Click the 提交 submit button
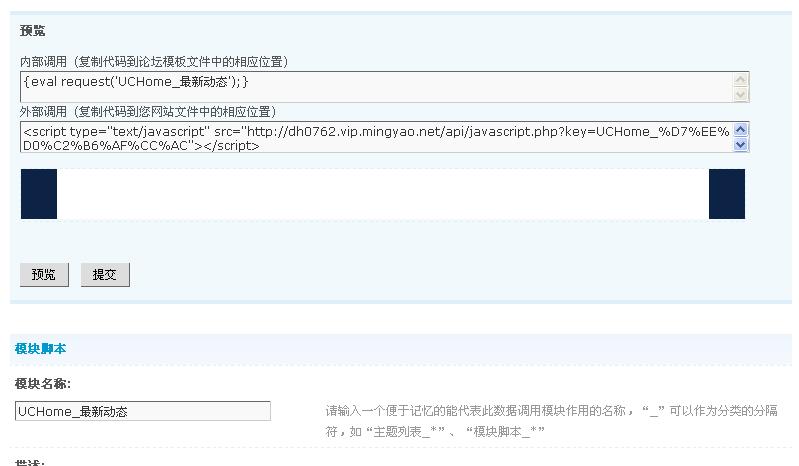This screenshot has width=799, height=466. click(105, 275)
